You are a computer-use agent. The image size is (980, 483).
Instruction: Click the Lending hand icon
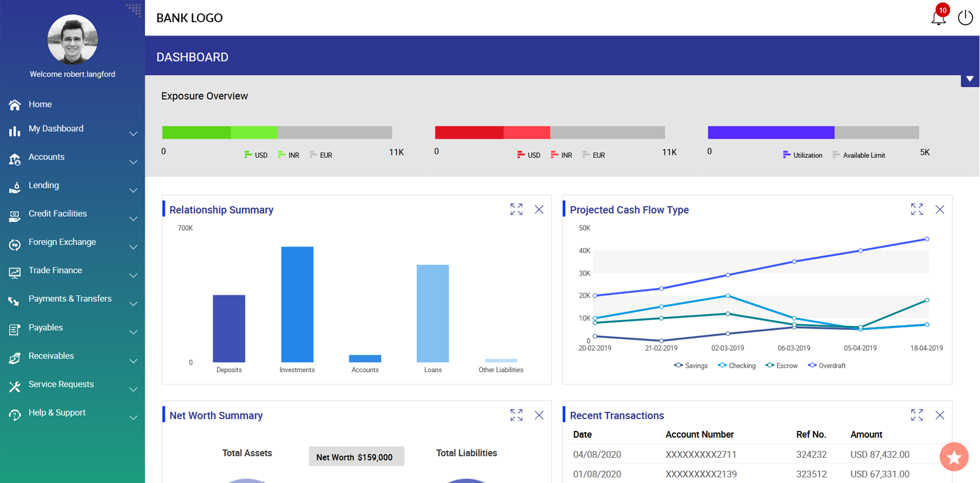15,187
